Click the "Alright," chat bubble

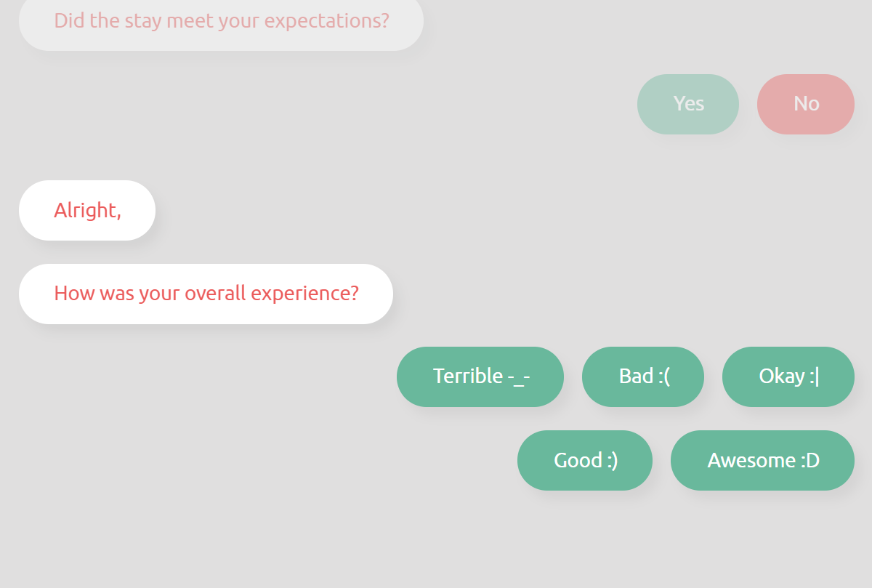[87, 210]
